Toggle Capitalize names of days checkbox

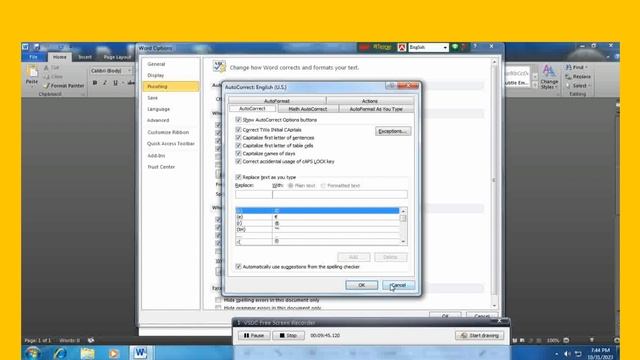pos(238,153)
